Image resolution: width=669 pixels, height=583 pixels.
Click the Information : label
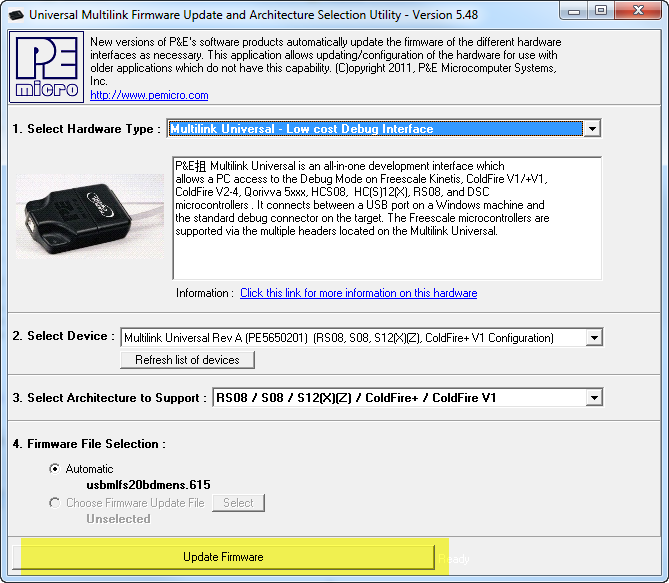[205, 293]
